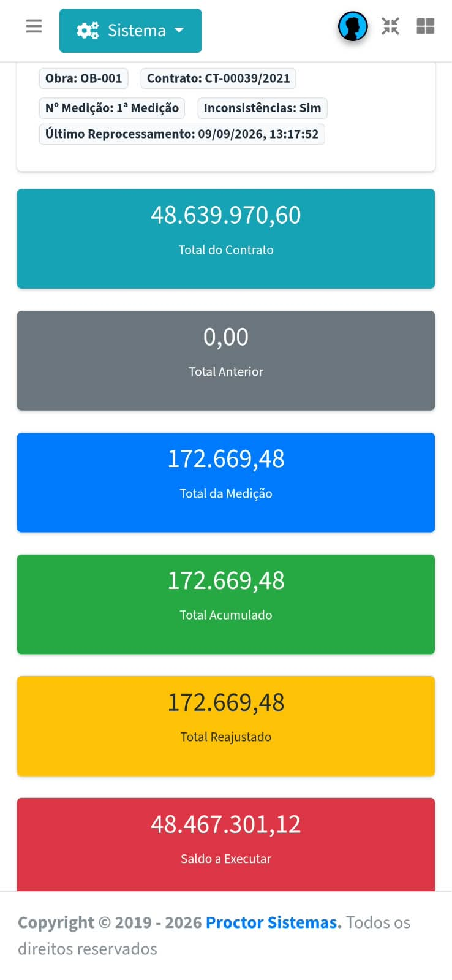The width and height of the screenshot is (452, 980).
Task: Click the gears icon in Sistema button
Action: 88,31
